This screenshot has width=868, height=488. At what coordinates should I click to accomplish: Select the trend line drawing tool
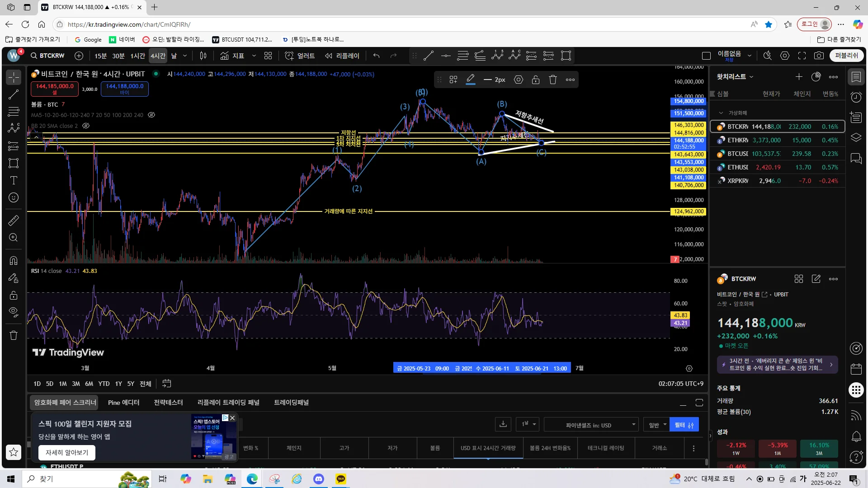point(14,94)
